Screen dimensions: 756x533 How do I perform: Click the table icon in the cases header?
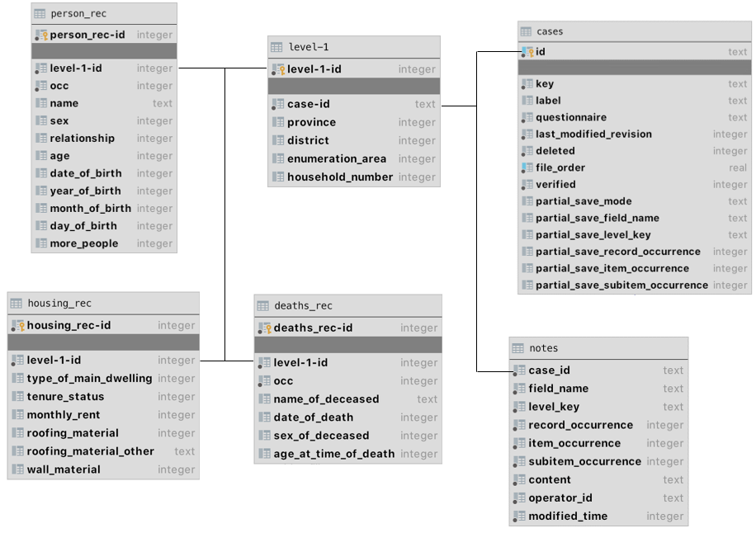point(526,31)
